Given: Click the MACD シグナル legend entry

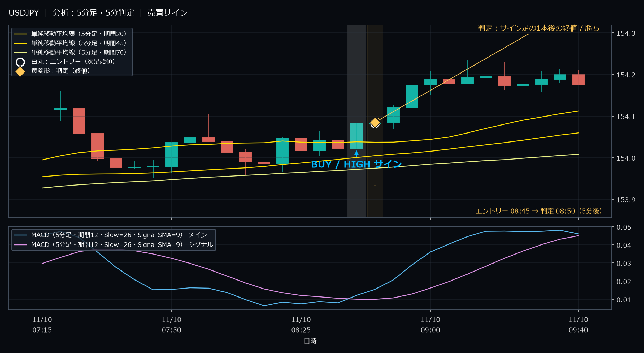Looking at the screenshot, I should tap(113, 244).
